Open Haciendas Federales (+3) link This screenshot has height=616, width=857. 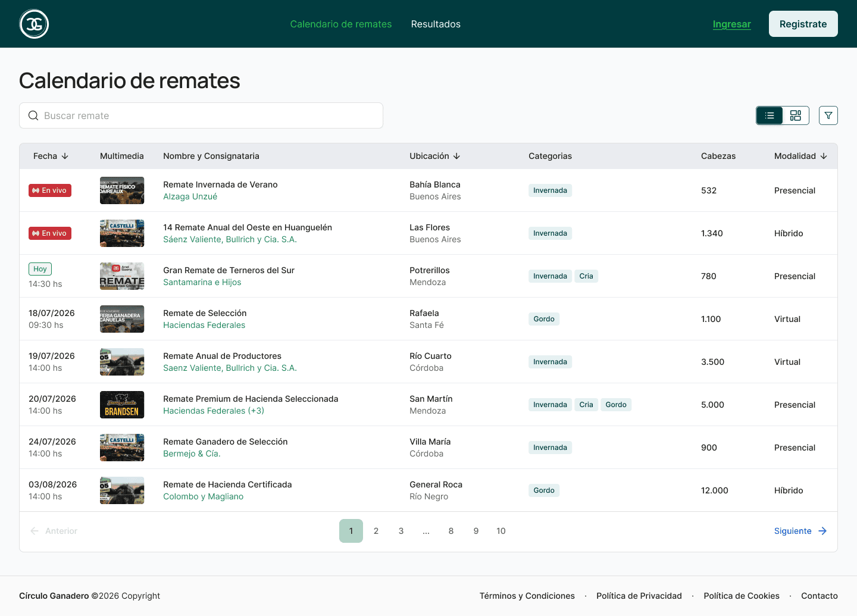pyautogui.click(x=214, y=411)
